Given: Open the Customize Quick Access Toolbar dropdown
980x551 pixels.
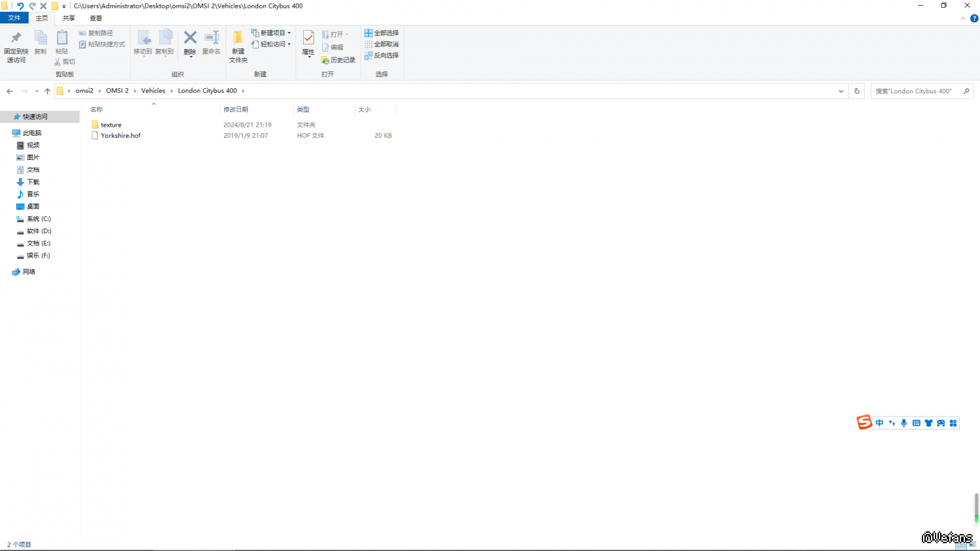Looking at the screenshot, I should pyautogui.click(x=64, y=6).
